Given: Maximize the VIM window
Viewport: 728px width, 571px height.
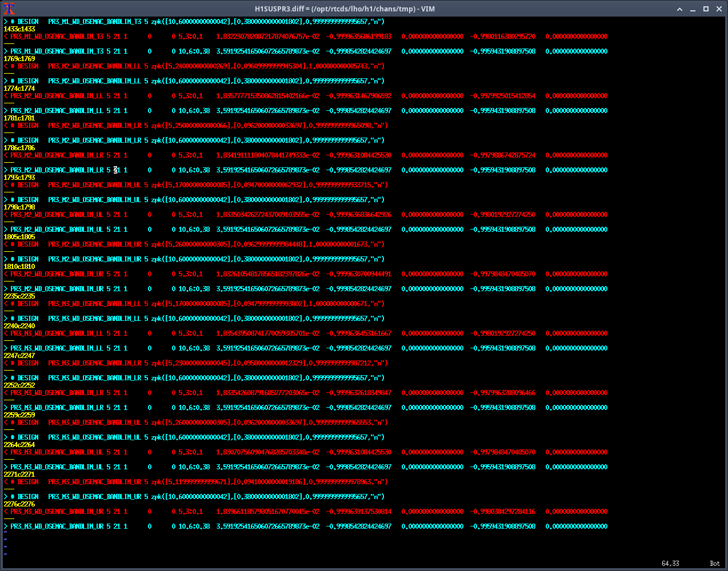Looking at the screenshot, I should 706,9.
